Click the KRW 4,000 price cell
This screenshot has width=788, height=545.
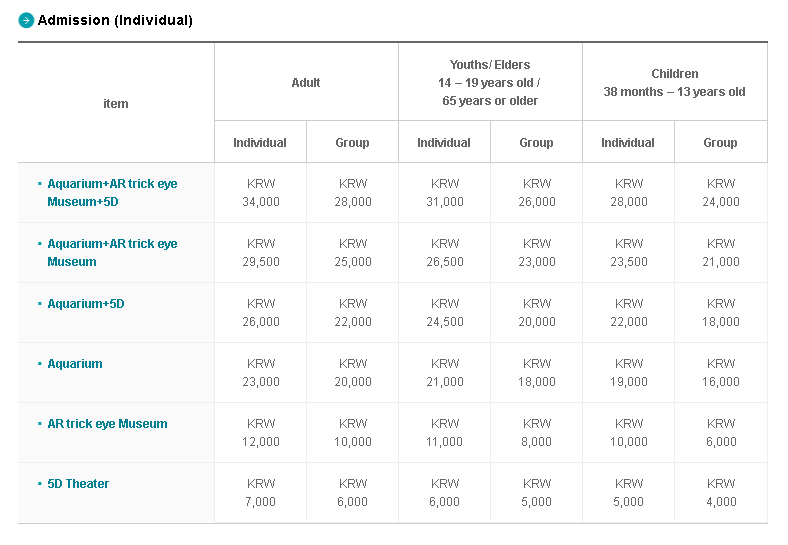pos(721,493)
